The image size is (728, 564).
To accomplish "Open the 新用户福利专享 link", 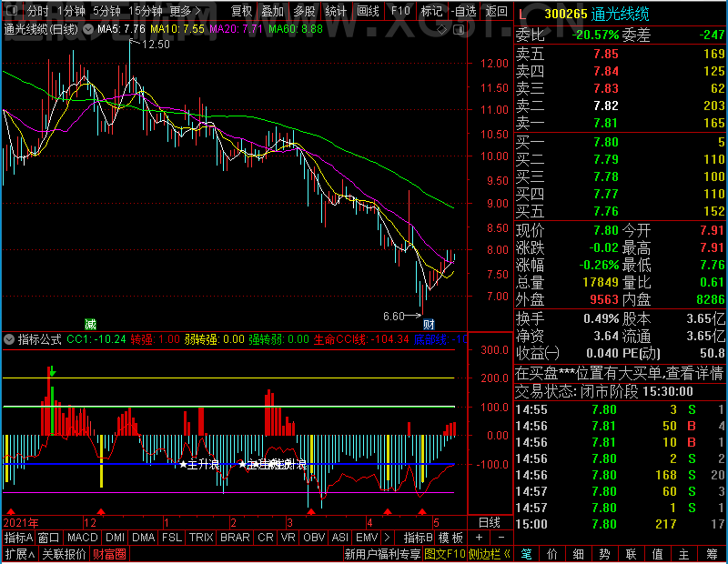I will pyautogui.click(x=382, y=554).
